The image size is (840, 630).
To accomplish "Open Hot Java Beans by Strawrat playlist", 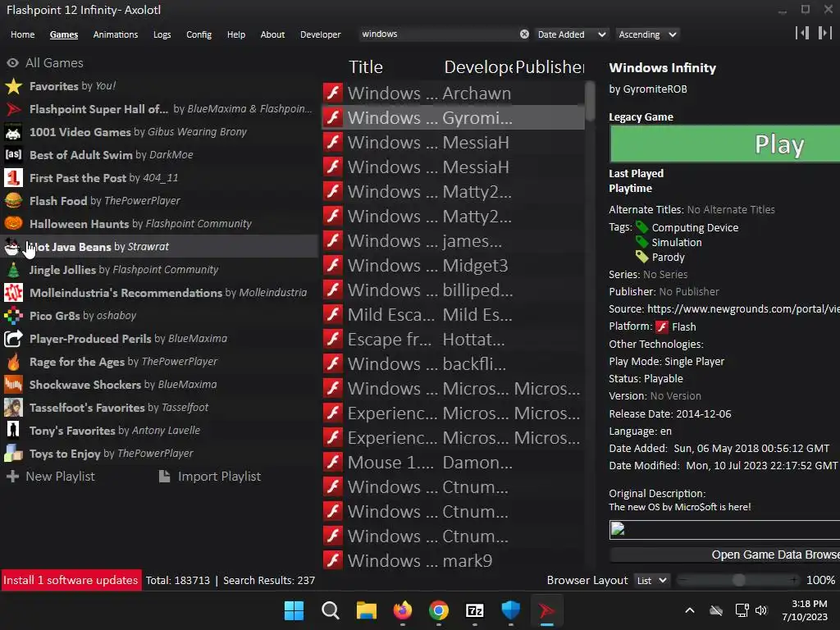I will click(160, 246).
